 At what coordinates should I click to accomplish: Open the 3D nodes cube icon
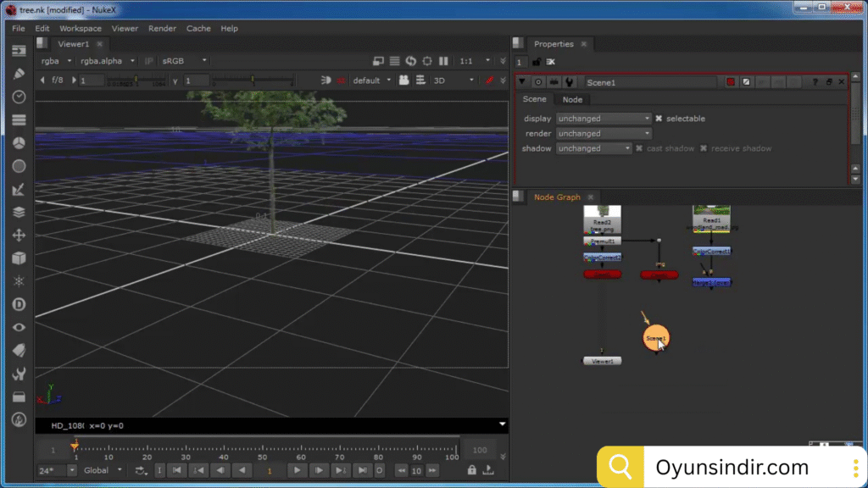pyautogui.click(x=19, y=258)
